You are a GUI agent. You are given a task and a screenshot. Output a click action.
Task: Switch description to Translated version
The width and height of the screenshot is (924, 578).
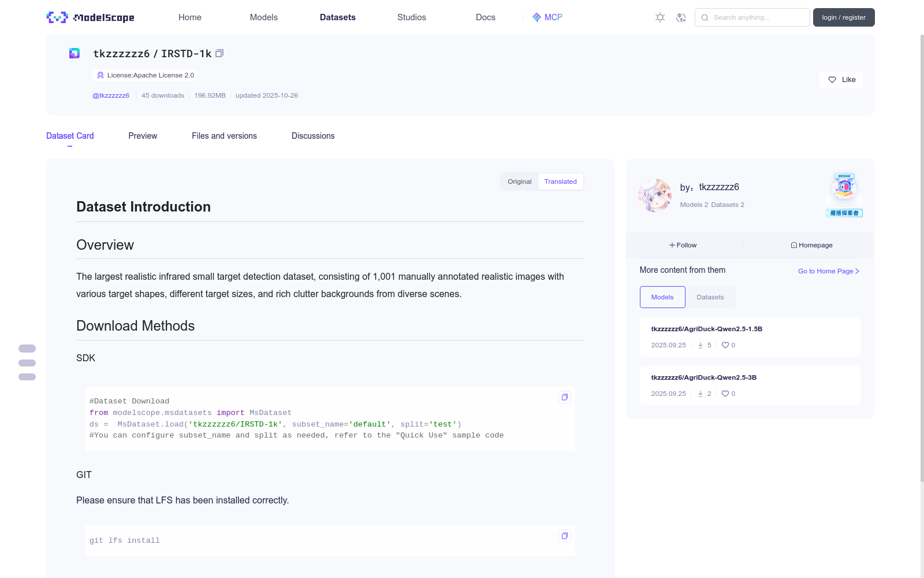560,181
